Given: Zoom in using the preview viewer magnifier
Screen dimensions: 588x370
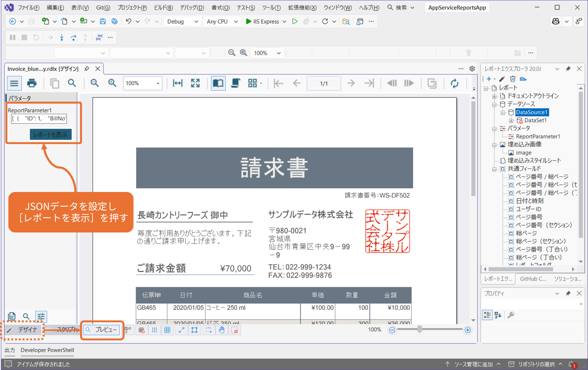Looking at the screenshot, I should 112,83.
